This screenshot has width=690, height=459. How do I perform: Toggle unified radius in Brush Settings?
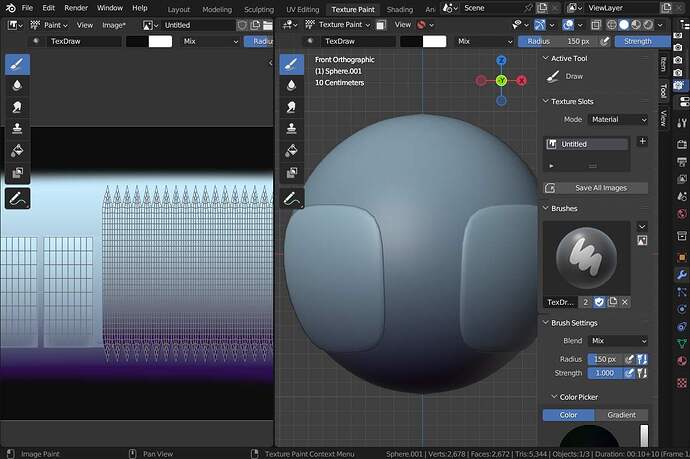tap(642, 360)
